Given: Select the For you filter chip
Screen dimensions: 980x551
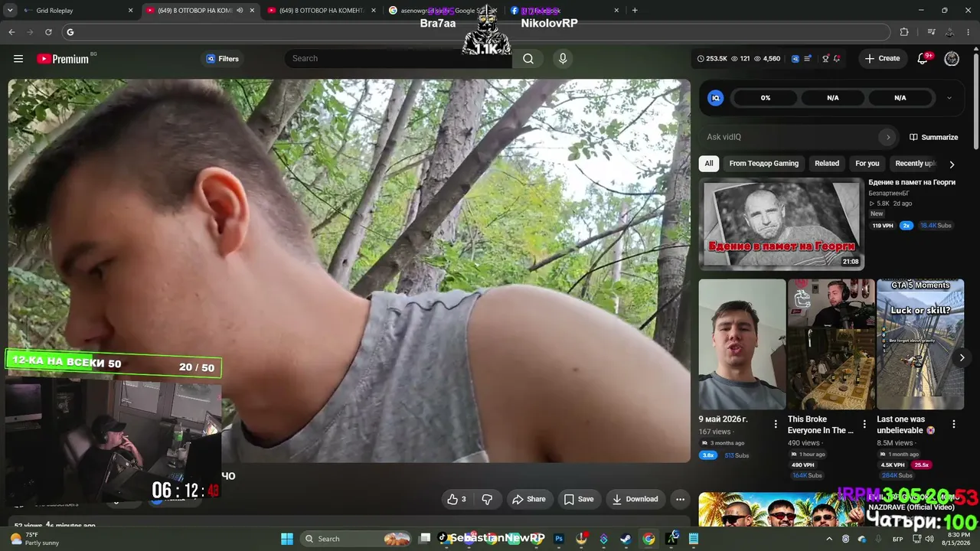Looking at the screenshot, I should [867, 163].
